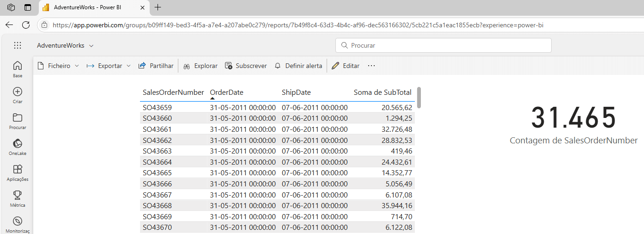Image resolution: width=644 pixels, height=234 pixels.
Task: Select cell SO43667
Action: coord(157,195)
